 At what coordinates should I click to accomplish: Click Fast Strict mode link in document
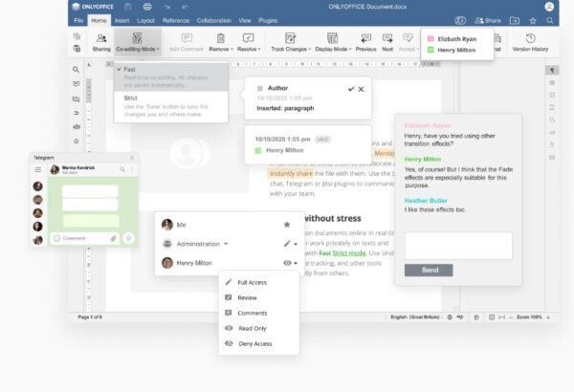click(342, 253)
